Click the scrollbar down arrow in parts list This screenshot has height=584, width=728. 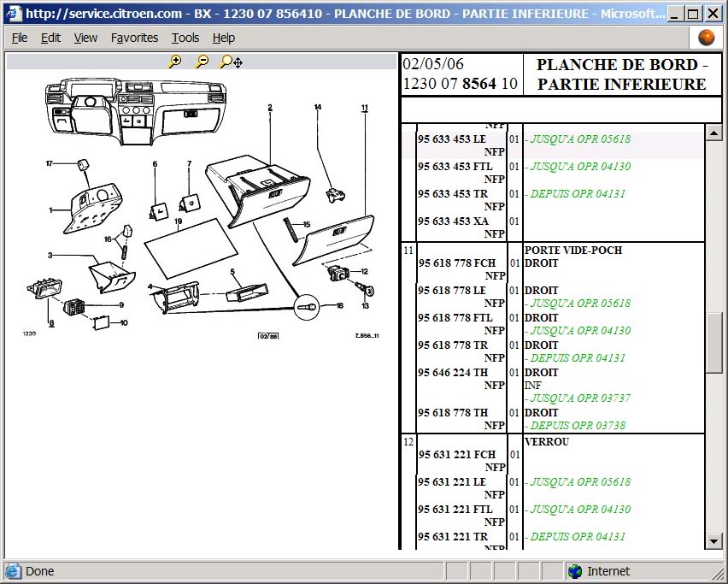(x=713, y=540)
